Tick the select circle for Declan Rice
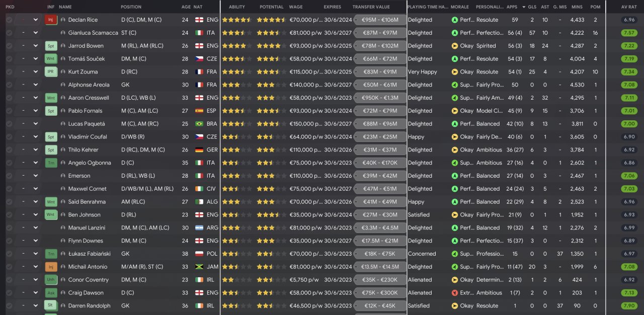644x315 pixels. click(x=9, y=20)
